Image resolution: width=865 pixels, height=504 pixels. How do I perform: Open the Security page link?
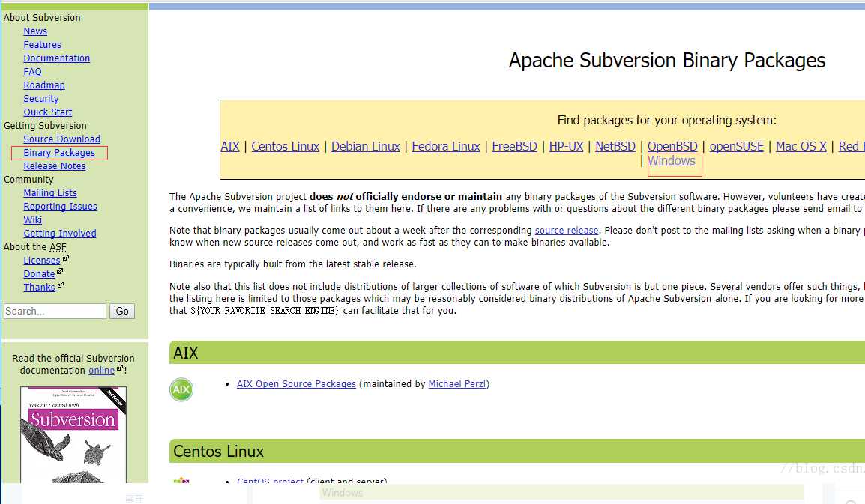(x=41, y=99)
